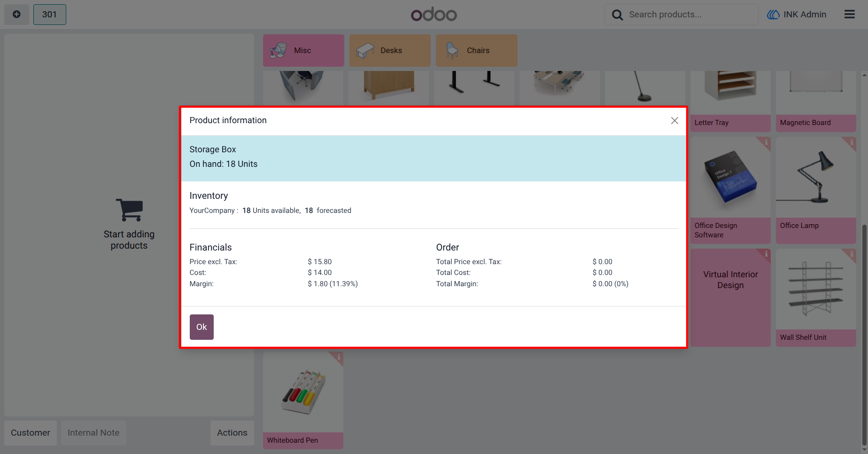Click the $ 0.00 (0%) total margin value

[611, 284]
